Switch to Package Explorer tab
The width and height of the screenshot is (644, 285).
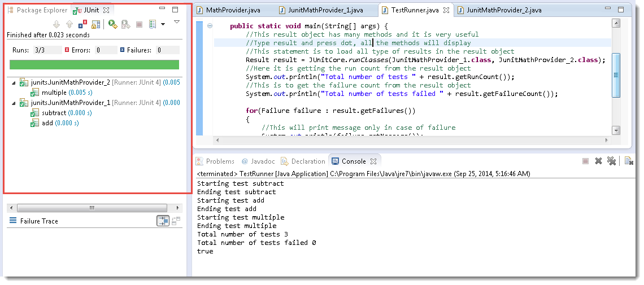tap(37, 10)
